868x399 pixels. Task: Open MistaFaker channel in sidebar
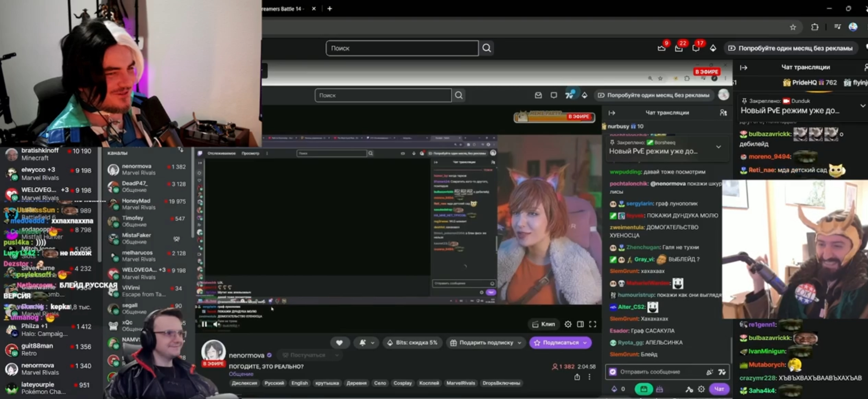pyautogui.click(x=147, y=239)
